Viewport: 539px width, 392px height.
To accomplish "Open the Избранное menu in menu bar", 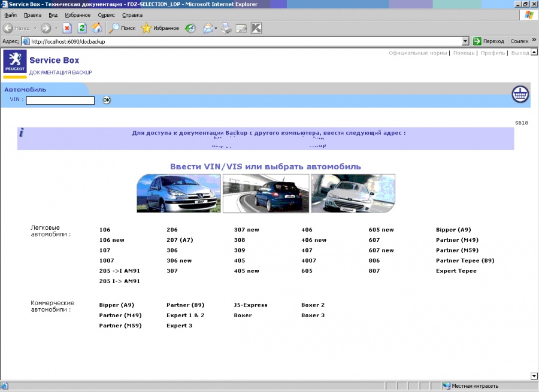I will coord(78,15).
